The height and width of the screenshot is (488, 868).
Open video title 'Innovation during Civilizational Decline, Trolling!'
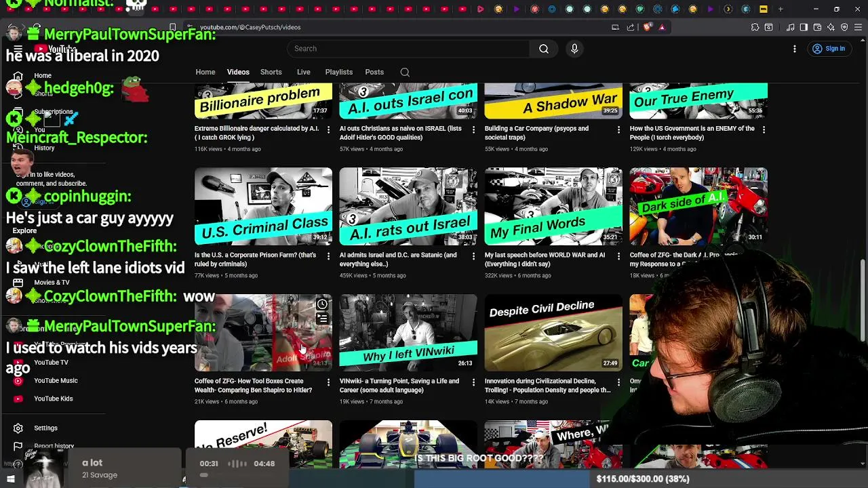click(x=548, y=386)
